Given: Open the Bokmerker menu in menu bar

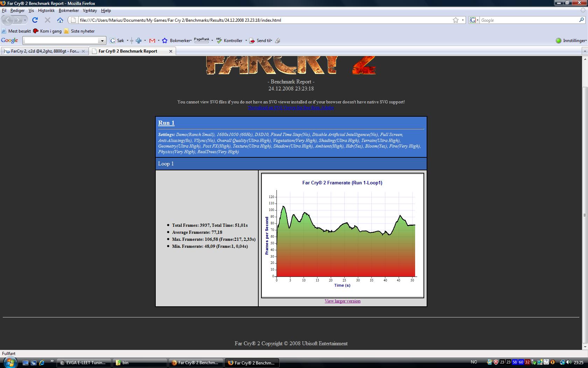Looking at the screenshot, I should pyautogui.click(x=69, y=11).
